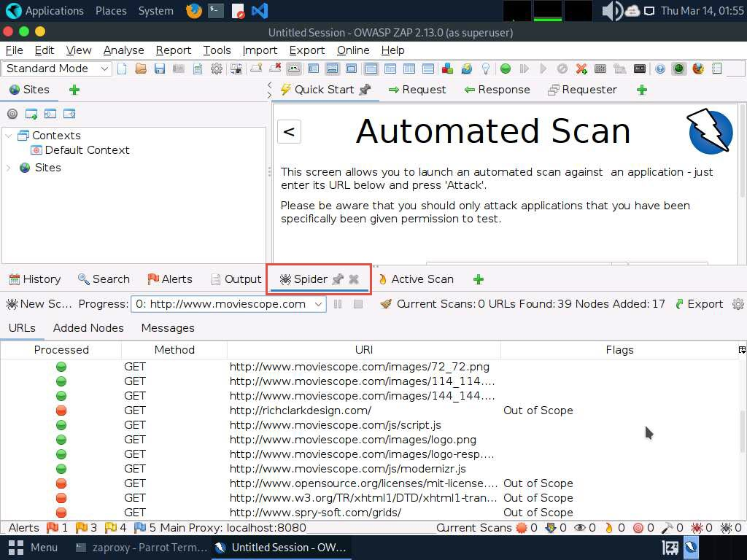Open Session via the folder icon
This screenshot has height=560, width=747.
[141, 69]
